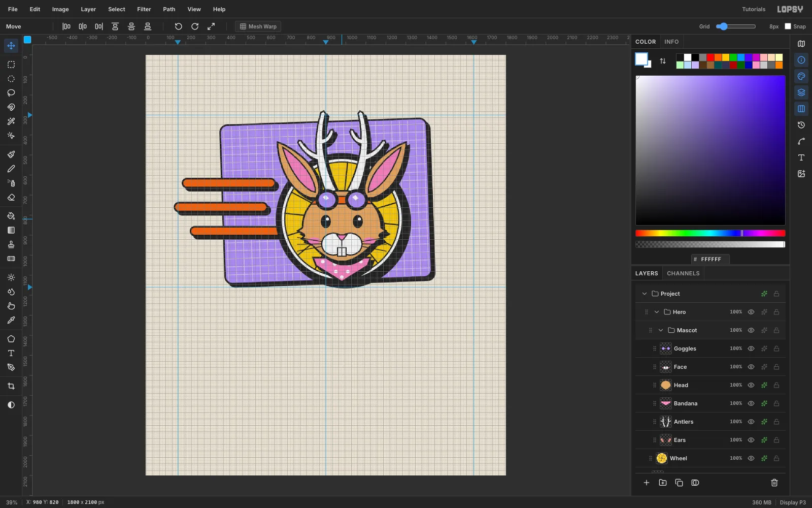This screenshot has width=812, height=508.
Task: Open the Layer menu
Action: point(88,9)
